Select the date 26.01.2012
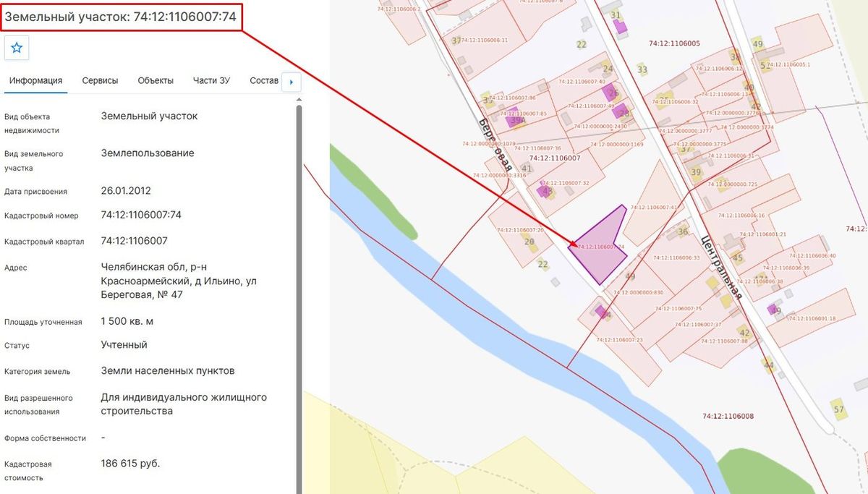The width and height of the screenshot is (868, 494). pos(126,191)
